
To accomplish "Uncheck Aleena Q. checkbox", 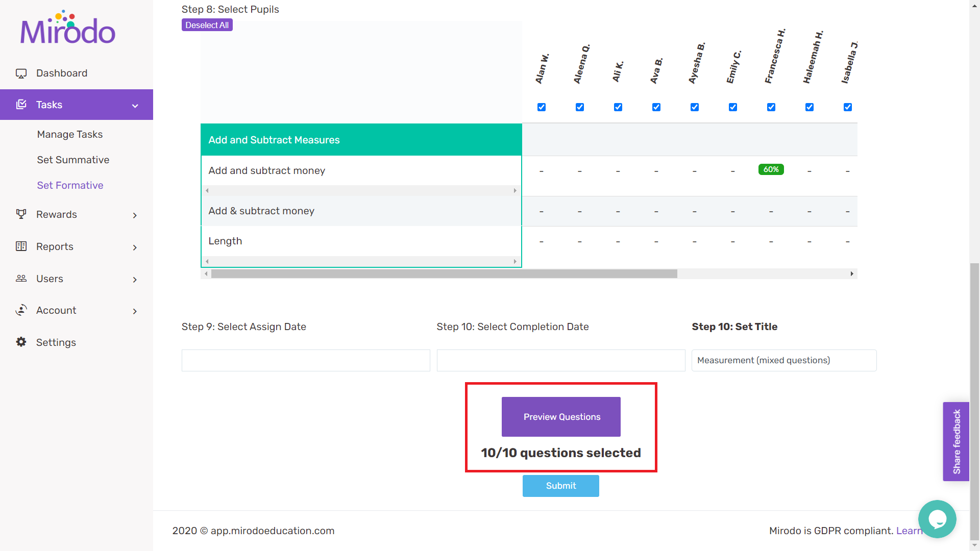I will pos(580,107).
